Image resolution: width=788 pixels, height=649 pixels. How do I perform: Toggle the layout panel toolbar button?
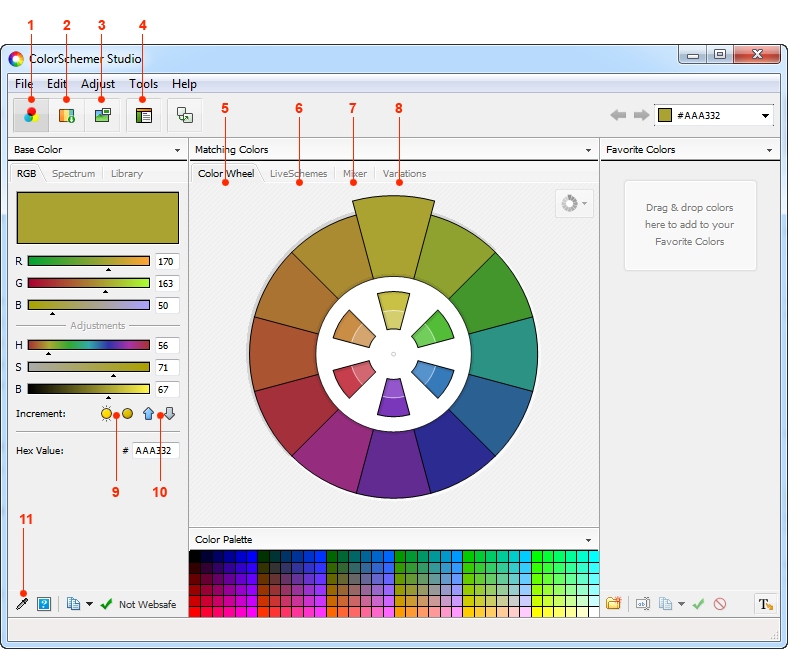(144, 115)
